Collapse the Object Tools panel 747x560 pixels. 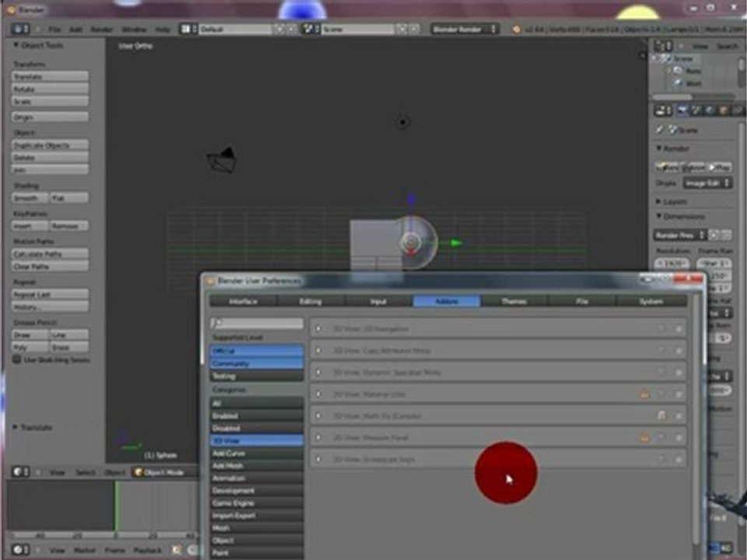16,45
